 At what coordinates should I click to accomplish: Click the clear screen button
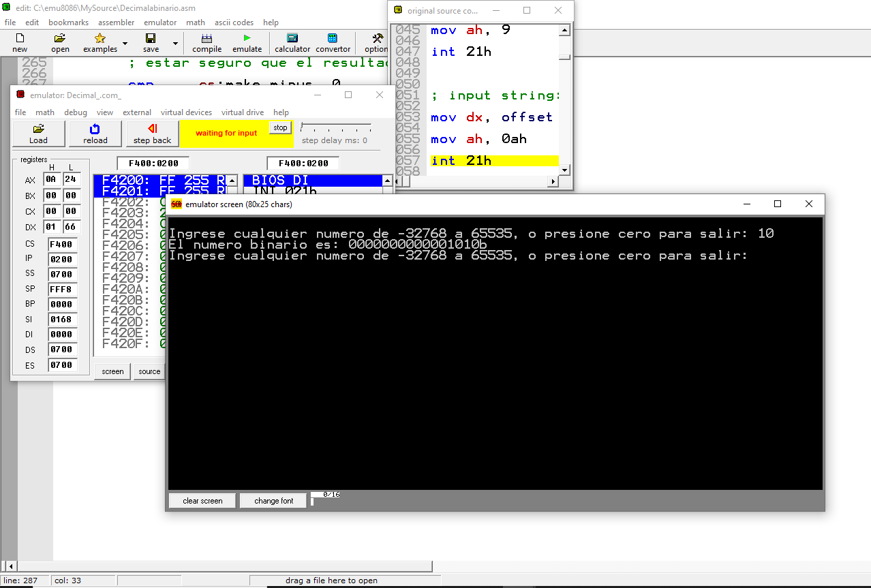[202, 501]
